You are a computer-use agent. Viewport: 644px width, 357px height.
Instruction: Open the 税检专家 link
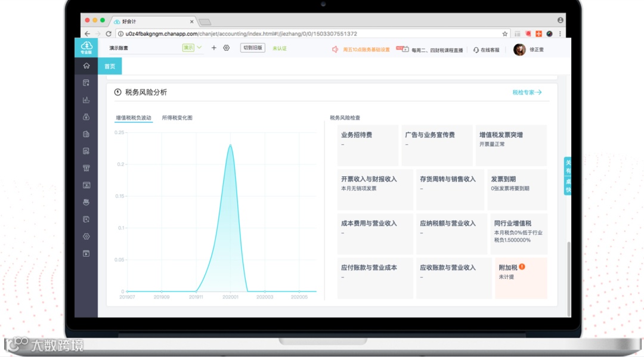pos(527,92)
